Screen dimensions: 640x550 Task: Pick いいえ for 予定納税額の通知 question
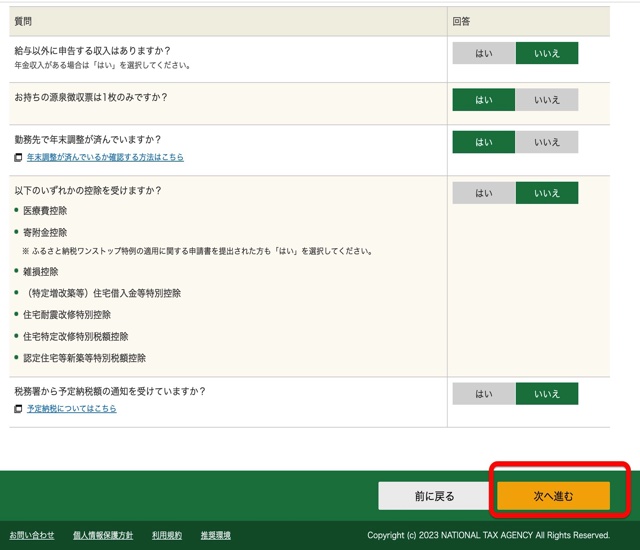[x=547, y=394]
